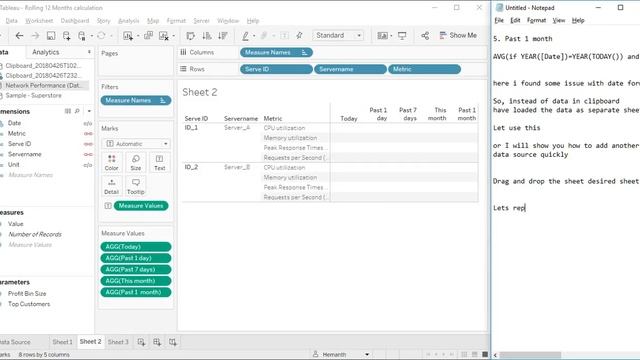
Task: Open the Data Source tab
Action: coord(16,342)
